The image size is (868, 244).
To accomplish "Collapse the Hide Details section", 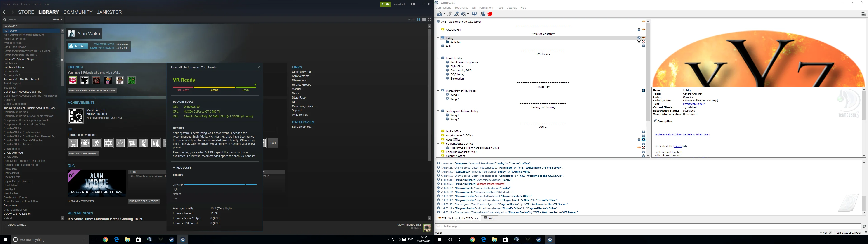I will (x=182, y=167).
